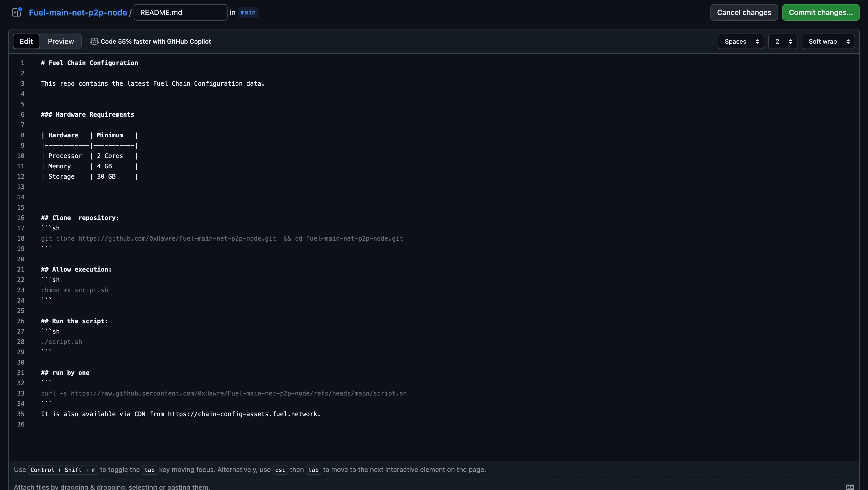Cancel changes to the file
The width and height of the screenshot is (868, 490).
pos(744,12)
